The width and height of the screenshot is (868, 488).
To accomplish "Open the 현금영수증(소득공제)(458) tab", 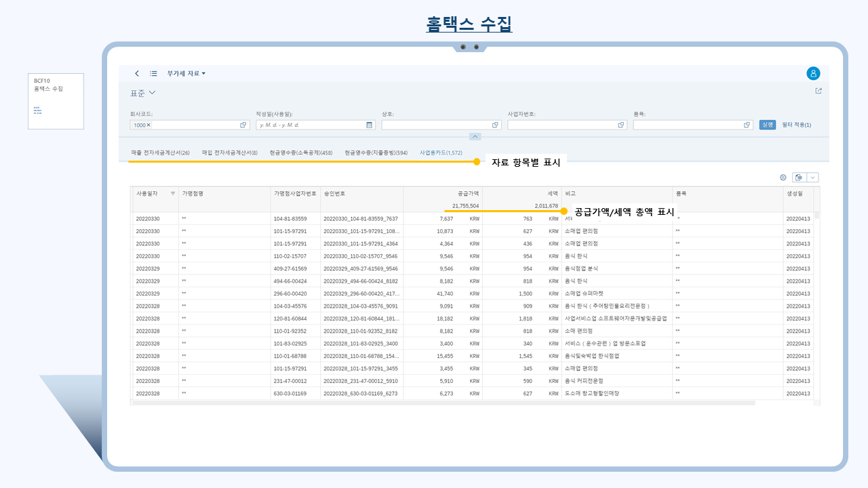I will coord(301,152).
